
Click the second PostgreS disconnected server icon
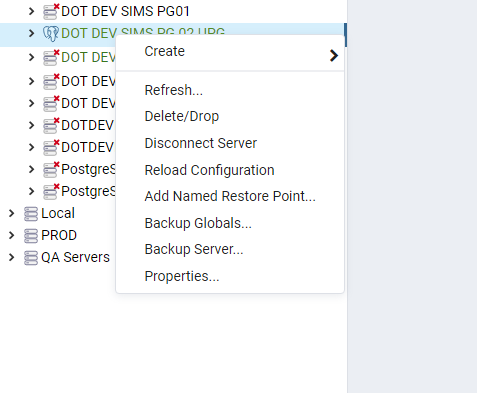[x=51, y=192]
